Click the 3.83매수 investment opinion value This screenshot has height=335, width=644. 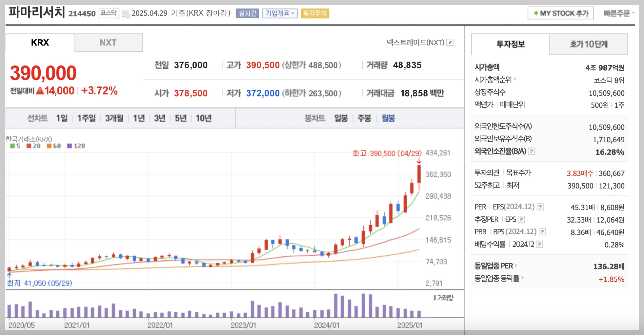(x=580, y=173)
